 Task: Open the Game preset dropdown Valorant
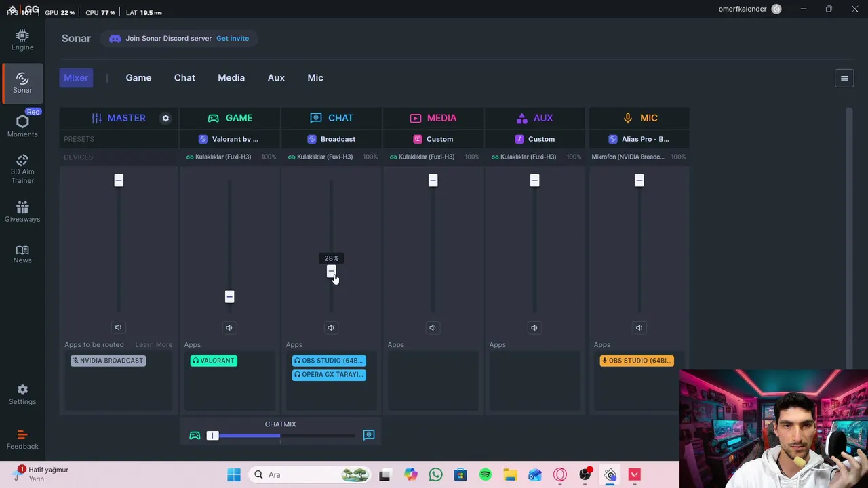tap(229, 139)
